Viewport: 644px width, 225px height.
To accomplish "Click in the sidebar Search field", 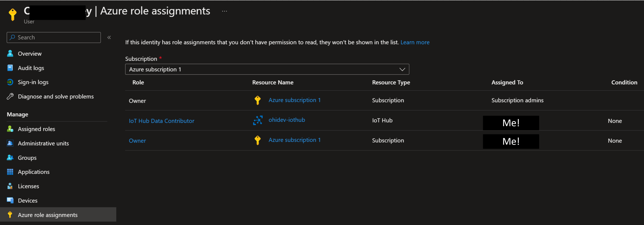I will (54, 37).
